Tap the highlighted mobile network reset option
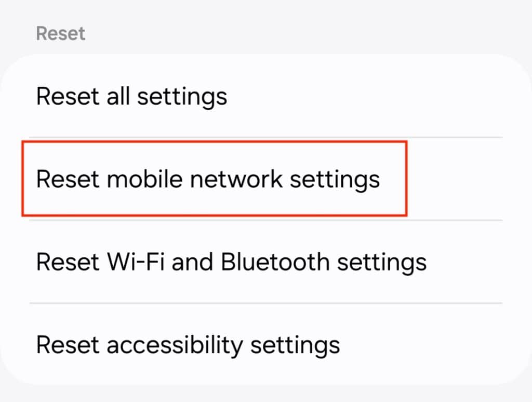532x402 pixels. point(208,178)
